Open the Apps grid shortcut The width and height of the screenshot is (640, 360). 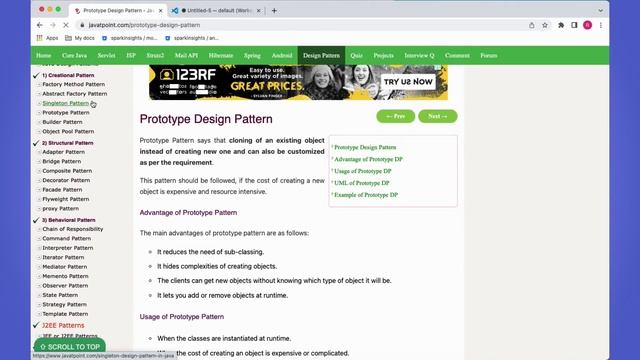click(x=47, y=38)
